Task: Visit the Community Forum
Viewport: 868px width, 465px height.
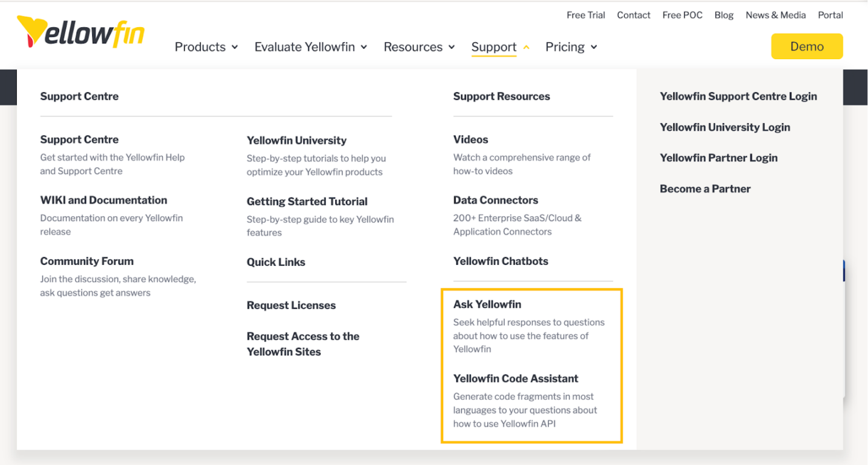Action: pyautogui.click(x=86, y=261)
